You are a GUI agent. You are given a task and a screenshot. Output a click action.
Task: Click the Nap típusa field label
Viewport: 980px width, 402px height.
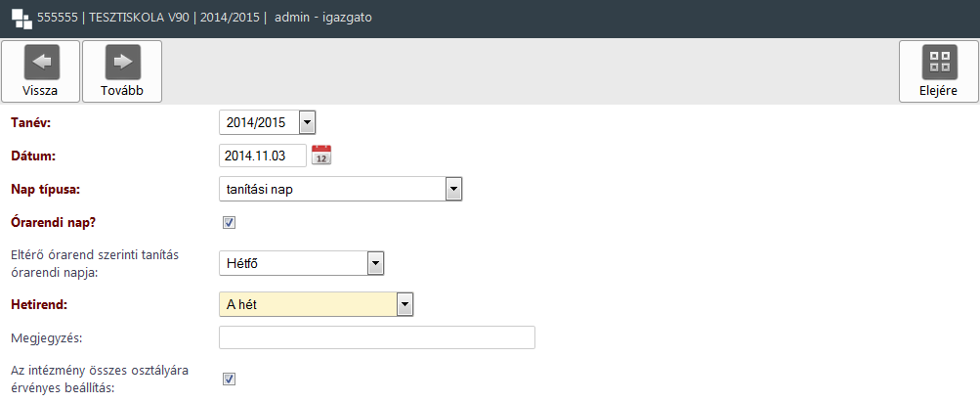point(46,190)
